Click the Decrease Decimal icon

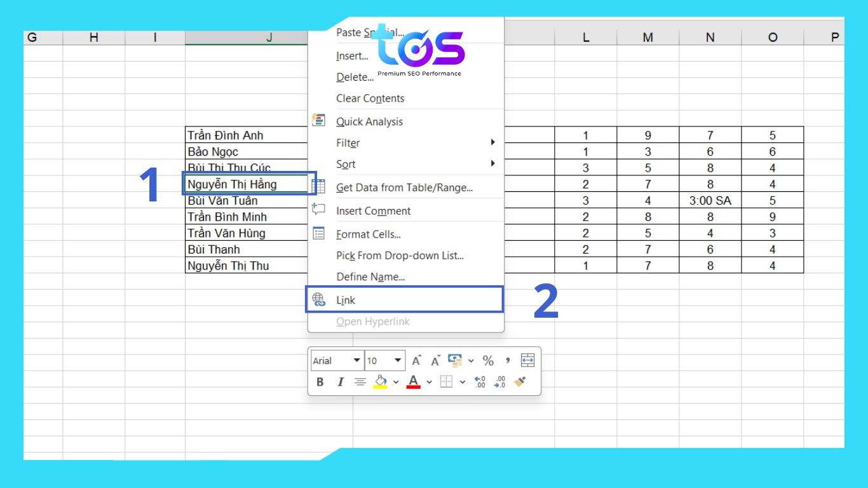500,382
